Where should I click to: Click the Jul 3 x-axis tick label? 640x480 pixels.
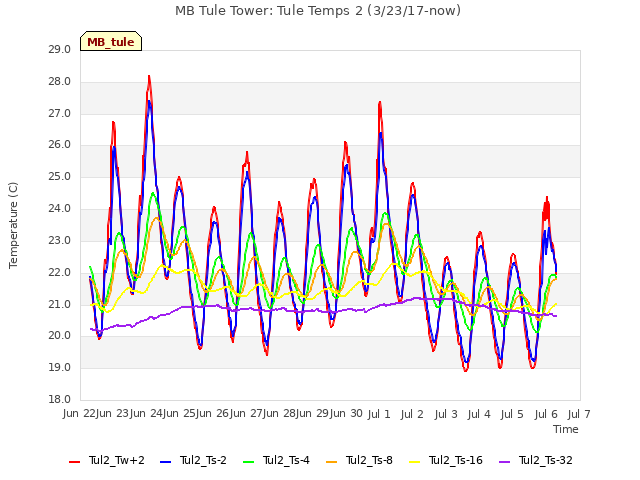point(446,414)
